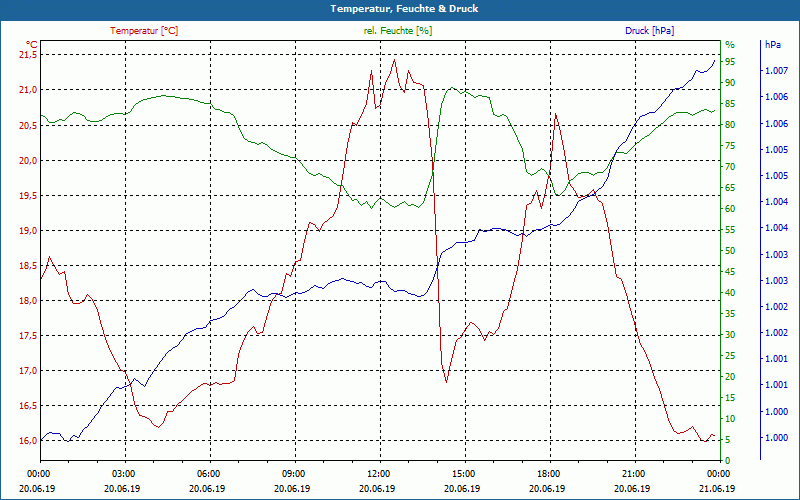Click the '06:00' time axis label

(x=208, y=473)
